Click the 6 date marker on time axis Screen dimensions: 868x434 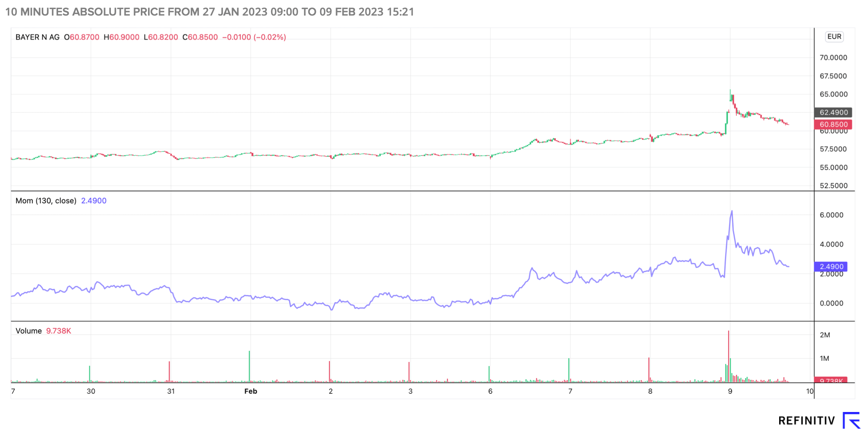click(490, 391)
